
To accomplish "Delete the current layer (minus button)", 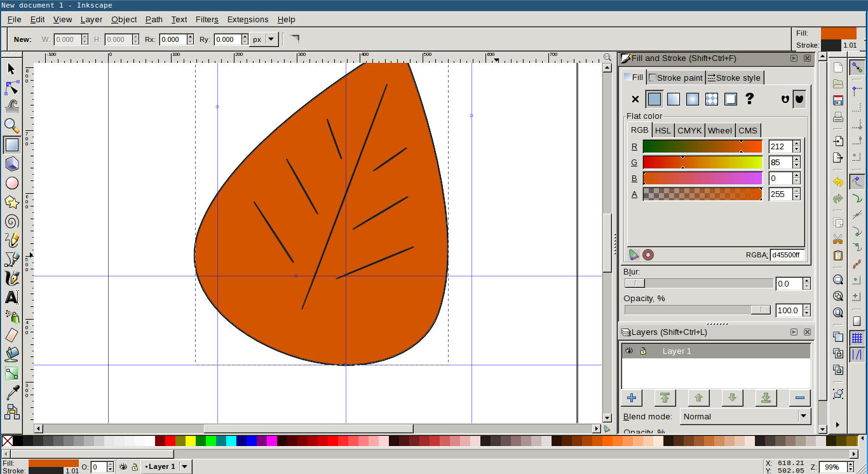I will point(799,398).
